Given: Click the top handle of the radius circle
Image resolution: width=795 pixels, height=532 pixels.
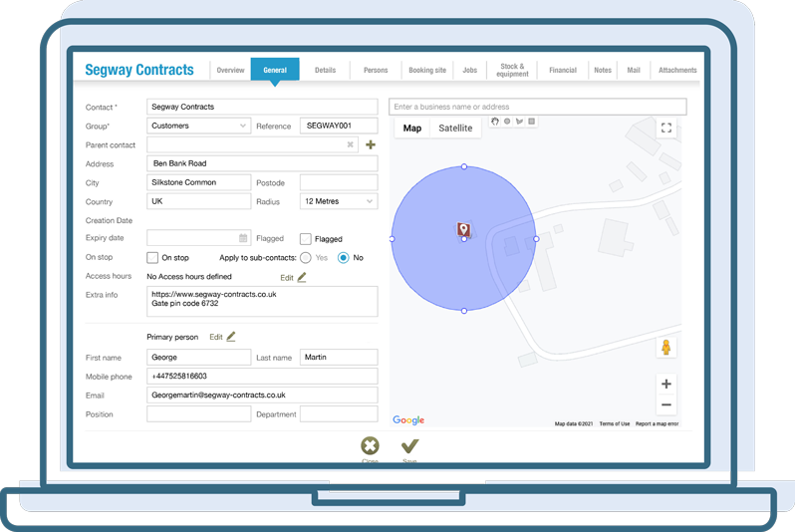Looking at the screenshot, I should [x=464, y=166].
